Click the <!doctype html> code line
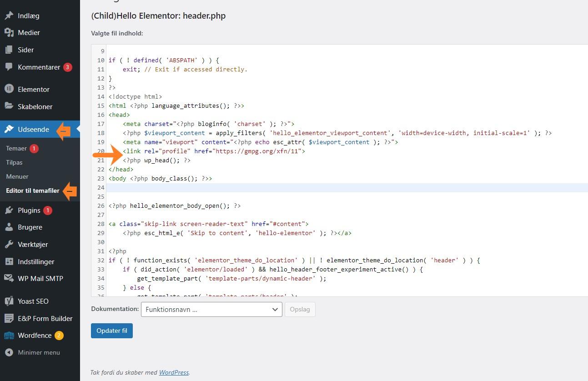Viewport: 588px width, 381px height. [135, 96]
